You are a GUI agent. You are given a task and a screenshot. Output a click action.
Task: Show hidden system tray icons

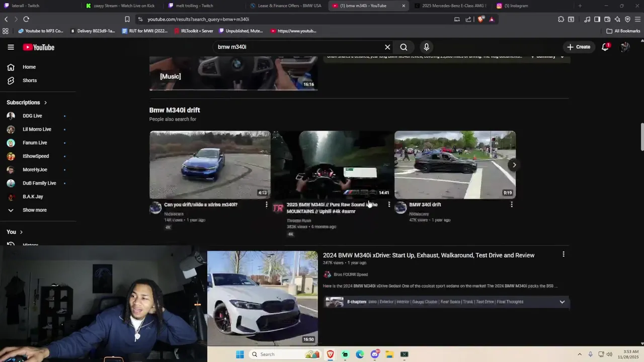point(580,354)
